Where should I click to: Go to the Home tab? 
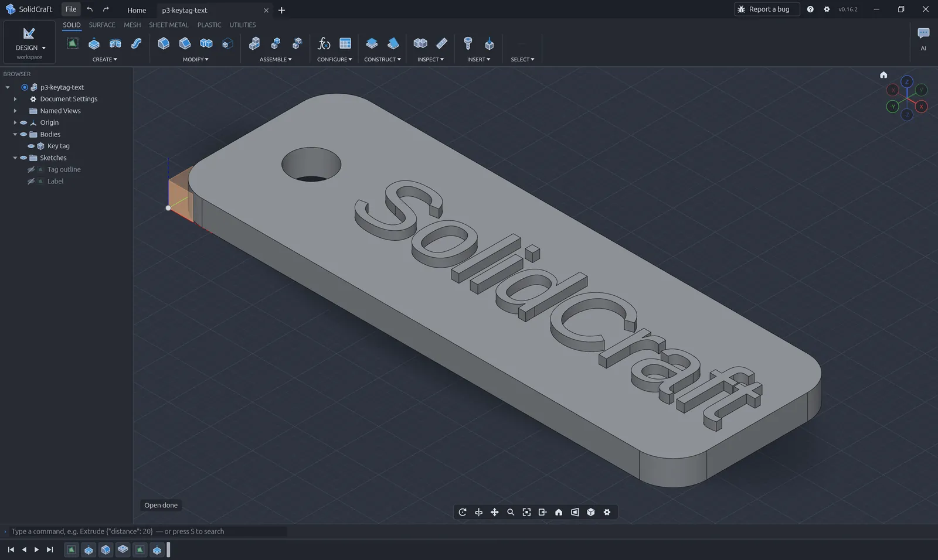click(137, 10)
